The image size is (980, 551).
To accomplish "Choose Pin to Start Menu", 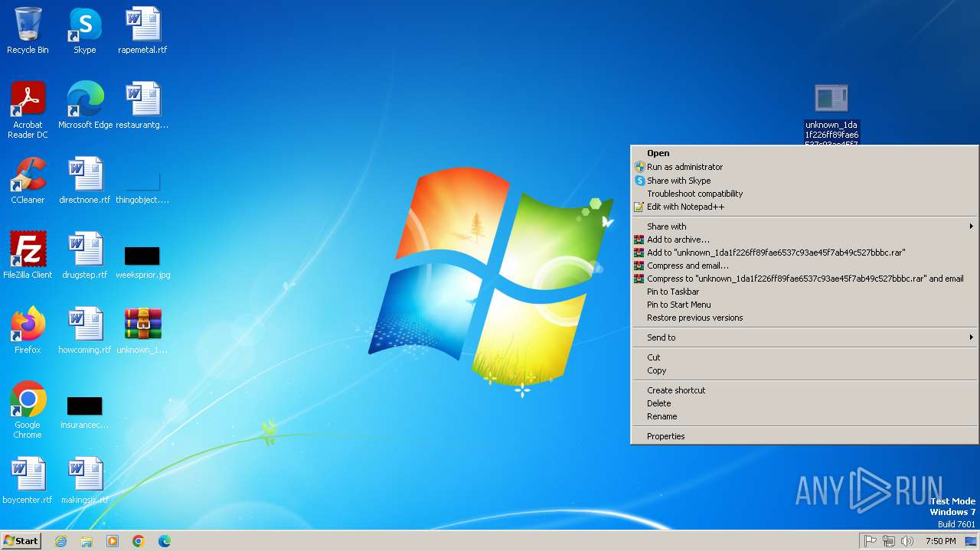I will (804, 305).
